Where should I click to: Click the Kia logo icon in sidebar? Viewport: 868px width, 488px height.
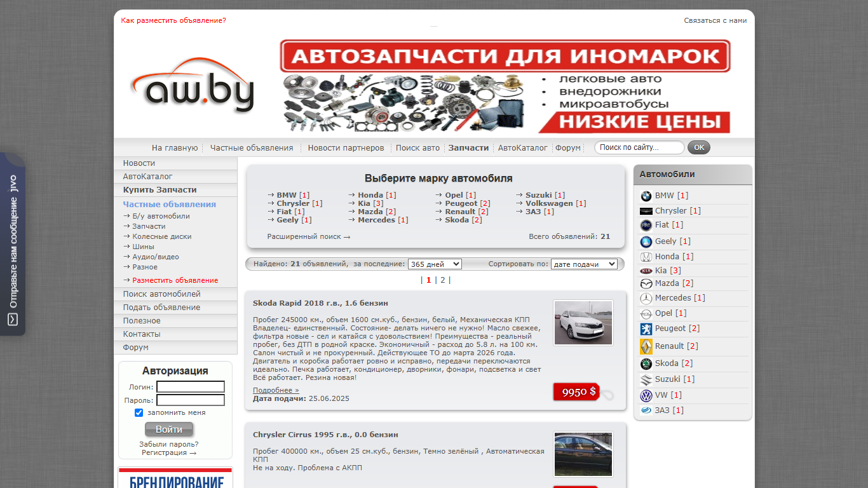pyautogui.click(x=646, y=271)
